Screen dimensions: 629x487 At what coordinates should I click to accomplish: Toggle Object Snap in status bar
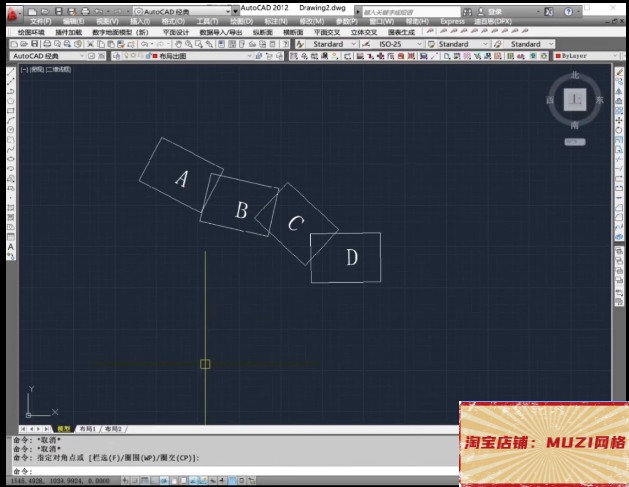click(174, 480)
